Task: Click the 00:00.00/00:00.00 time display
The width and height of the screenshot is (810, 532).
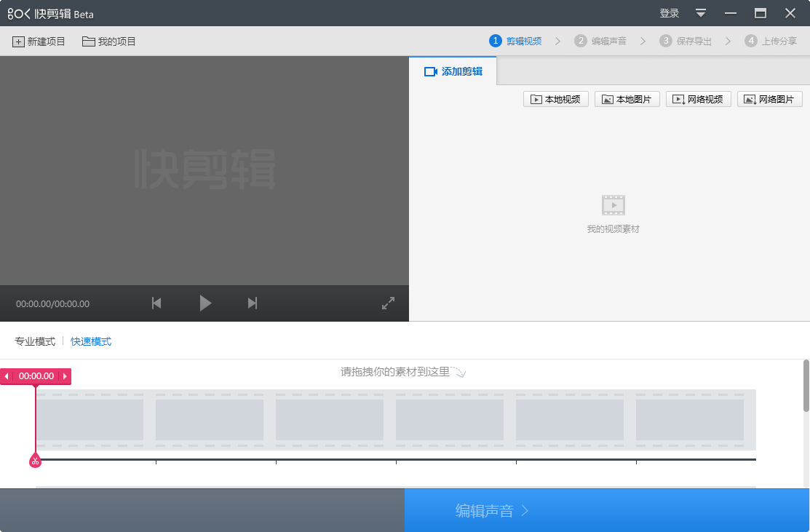Action: coord(52,303)
